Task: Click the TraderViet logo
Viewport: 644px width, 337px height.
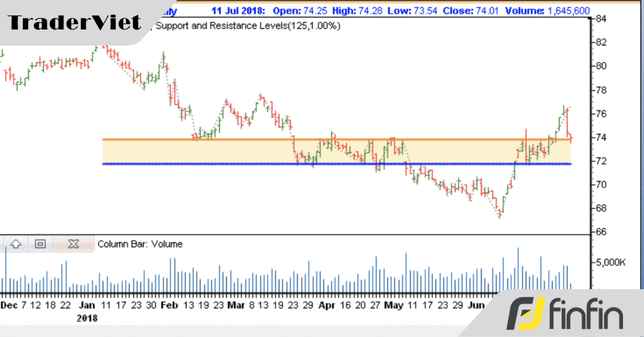Action: pyautogui.click(x=75, y=23)
